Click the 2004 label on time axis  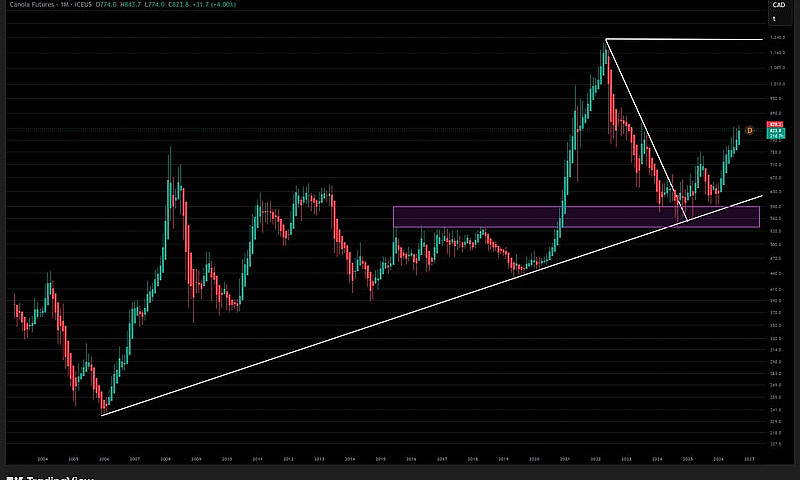42,459
